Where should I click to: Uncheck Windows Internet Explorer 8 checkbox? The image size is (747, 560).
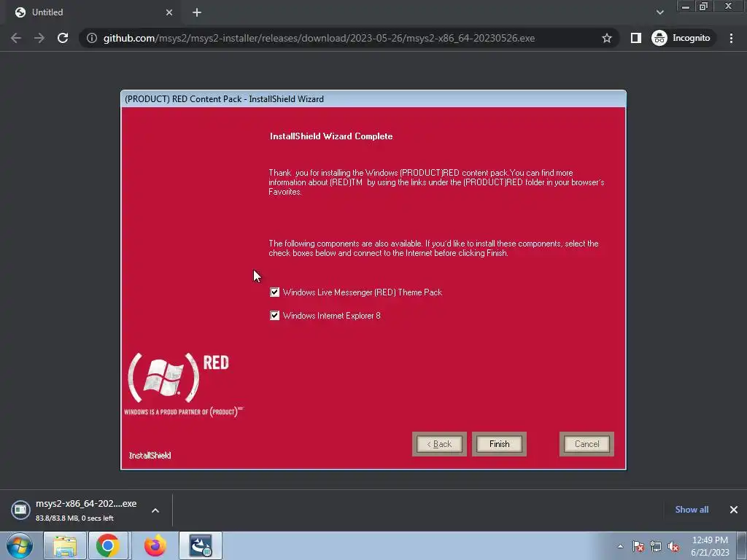pyautogui.click(x=274, y=315)
